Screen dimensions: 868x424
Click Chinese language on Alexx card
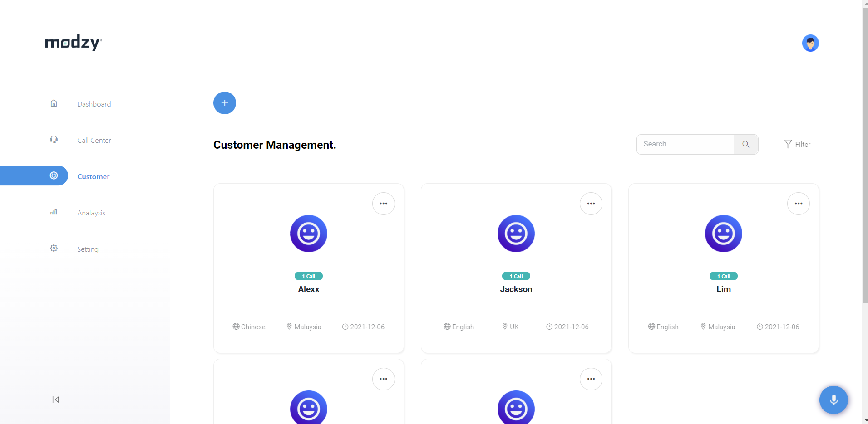point(249,327)
